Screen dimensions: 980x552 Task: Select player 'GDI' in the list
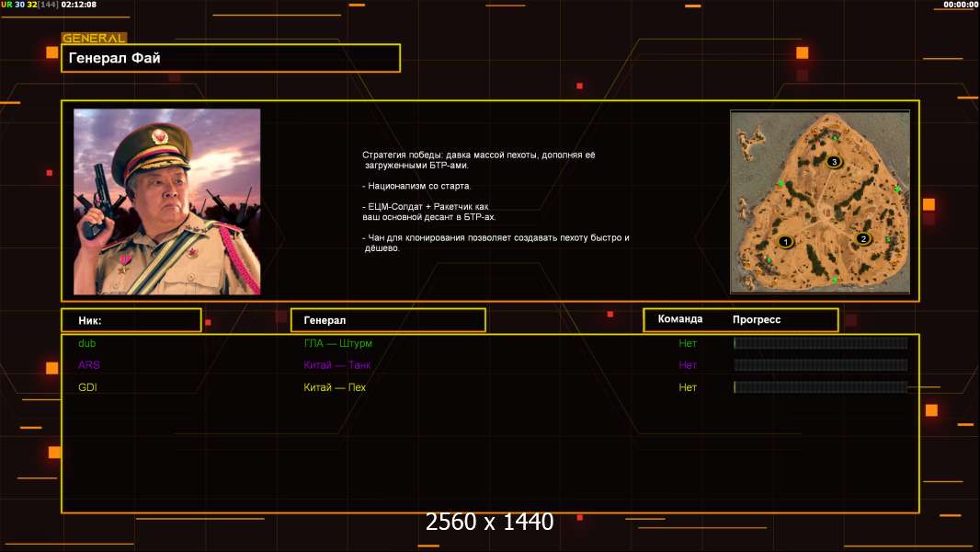point(87,387)
